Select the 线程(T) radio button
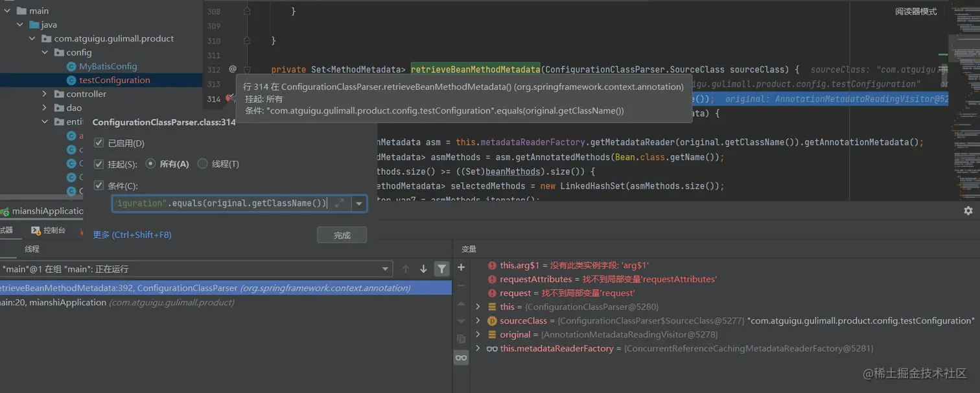The image size is (980, 393). [202, 164]
